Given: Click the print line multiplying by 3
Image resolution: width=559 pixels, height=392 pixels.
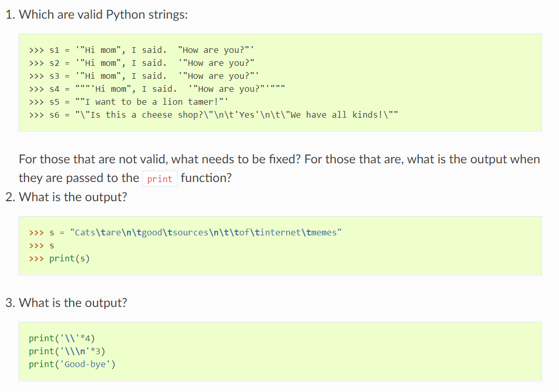Looking at the screenshot, I should tap(67, 351).
